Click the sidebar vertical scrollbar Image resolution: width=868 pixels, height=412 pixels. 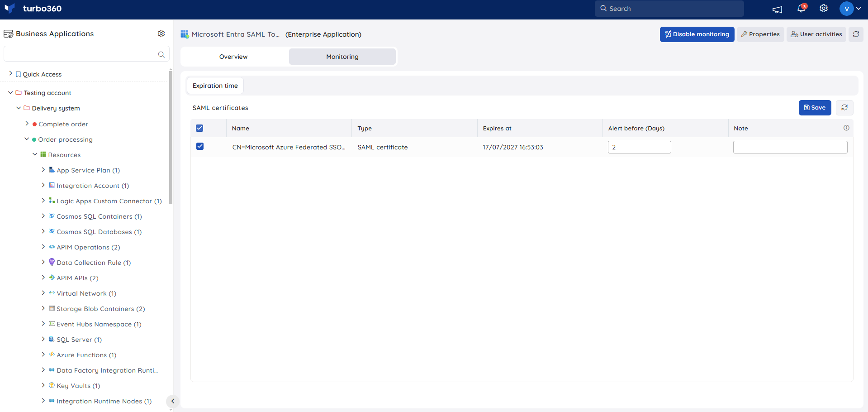pyautogui.click(x=171, y=136)
